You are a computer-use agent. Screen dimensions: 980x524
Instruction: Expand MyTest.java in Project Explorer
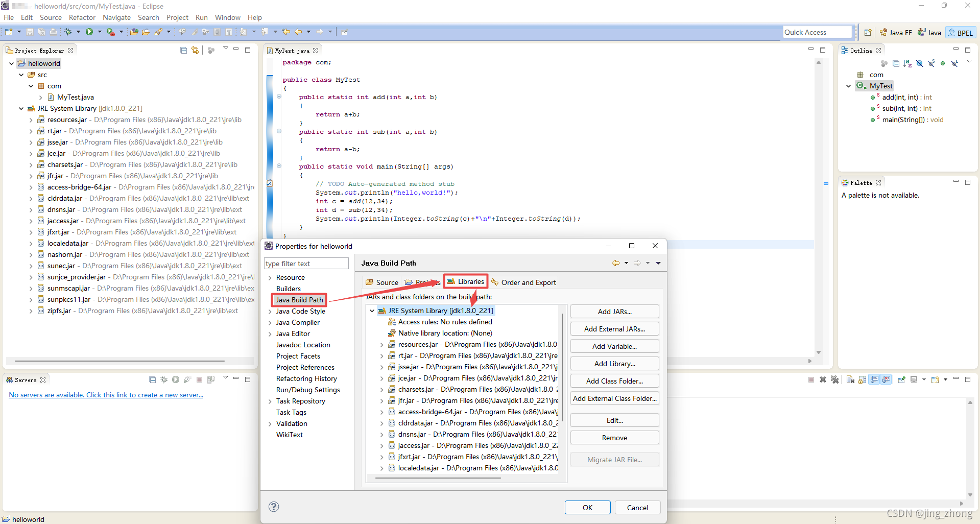point(40,97)
